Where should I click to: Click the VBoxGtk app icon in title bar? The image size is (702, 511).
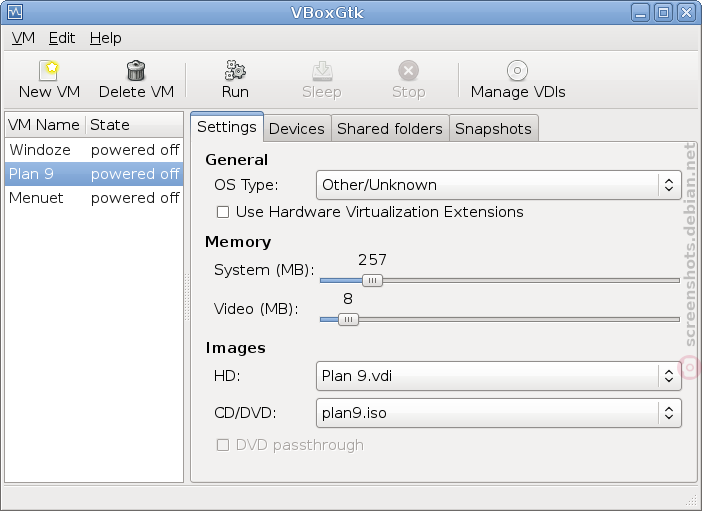[x=15, y=12]
